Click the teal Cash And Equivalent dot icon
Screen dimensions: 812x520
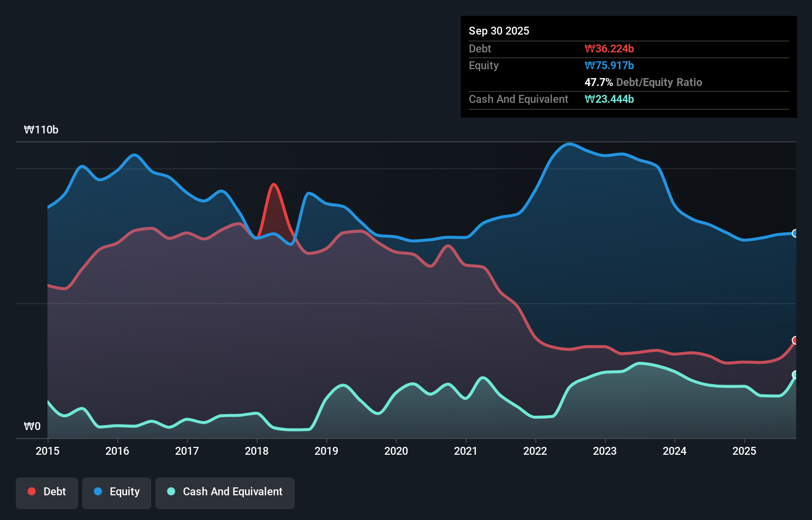[170, 491]
